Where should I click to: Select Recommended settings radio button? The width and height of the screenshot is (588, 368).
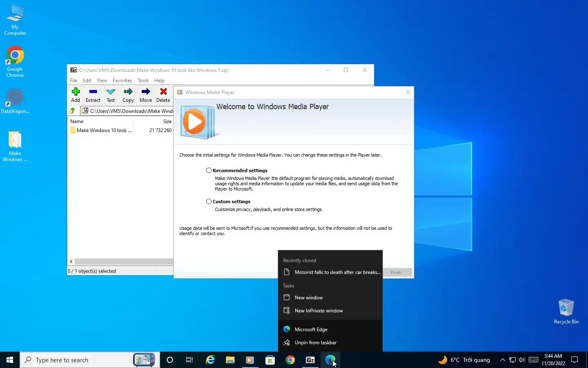(x=209, y=171)
